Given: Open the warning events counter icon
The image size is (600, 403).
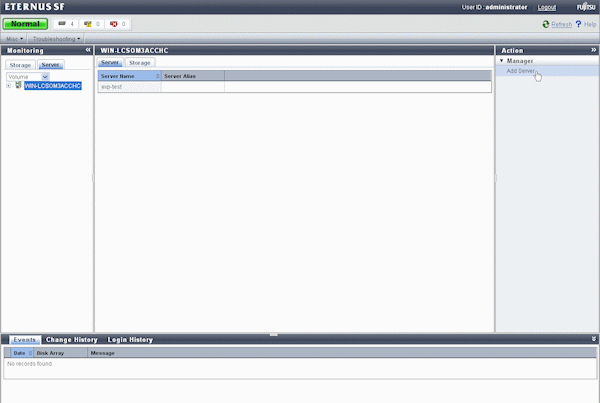Looking at the screenshot, I should 88,24.
